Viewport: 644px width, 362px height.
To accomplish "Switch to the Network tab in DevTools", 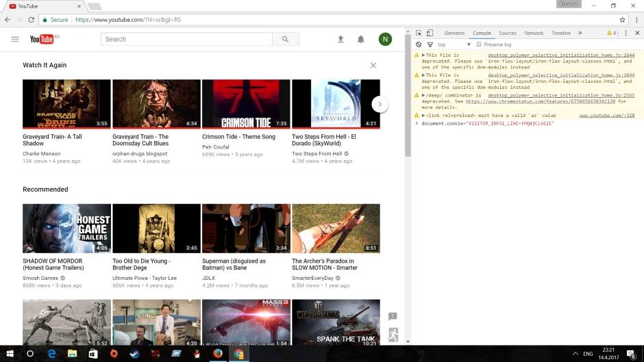I will 534,33.
